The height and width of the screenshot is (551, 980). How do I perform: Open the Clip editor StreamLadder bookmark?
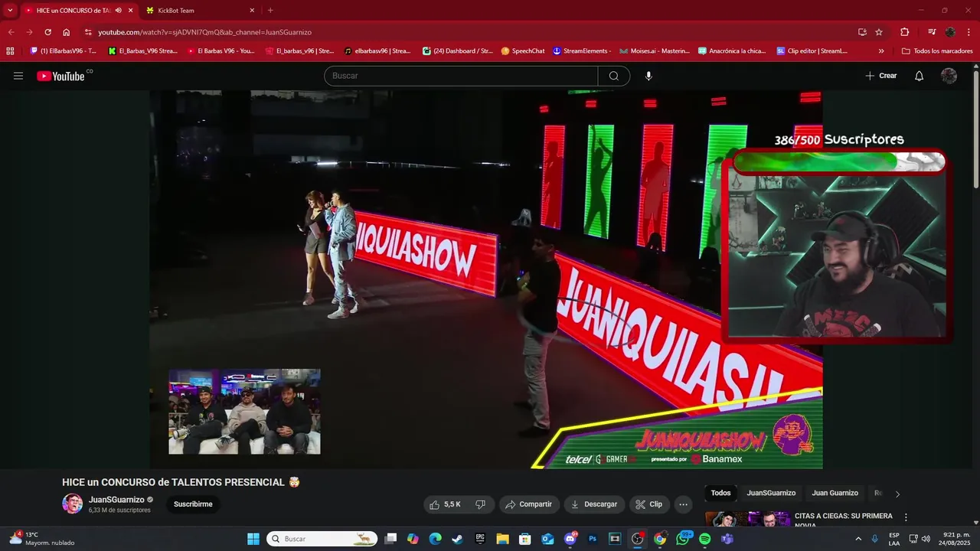[812, 51]
